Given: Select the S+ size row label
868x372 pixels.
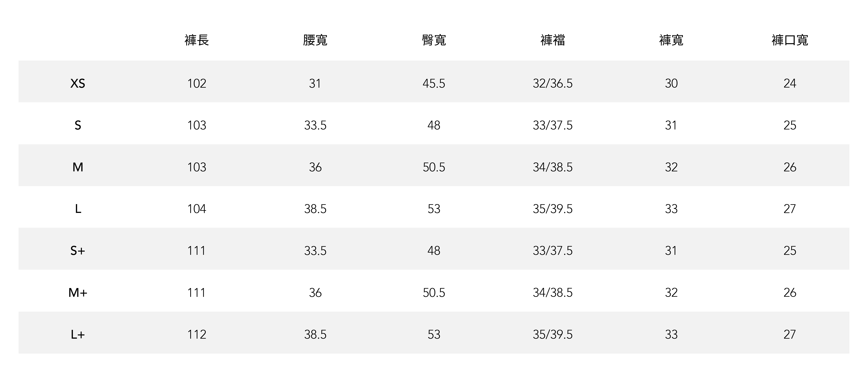Looking at the screenshot, I should (x=78, y=251).
